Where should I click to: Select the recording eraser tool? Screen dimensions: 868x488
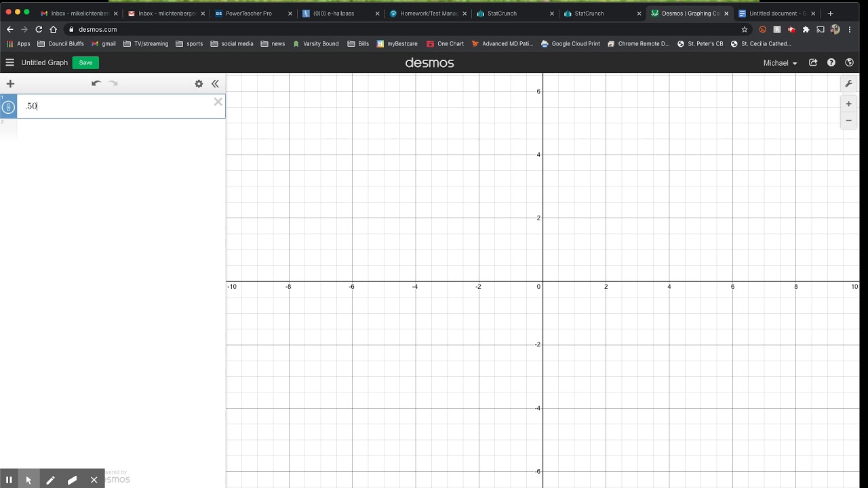coord(72,480)
